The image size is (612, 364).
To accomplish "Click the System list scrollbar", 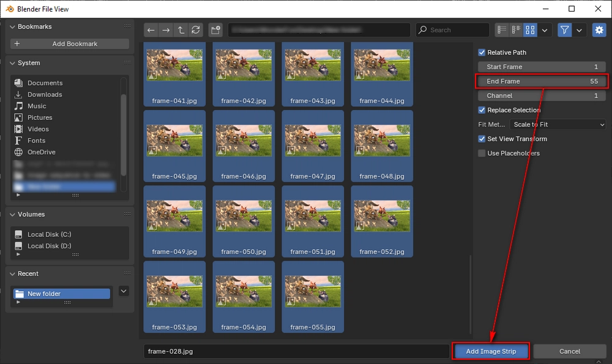I will tap(124, 135).
